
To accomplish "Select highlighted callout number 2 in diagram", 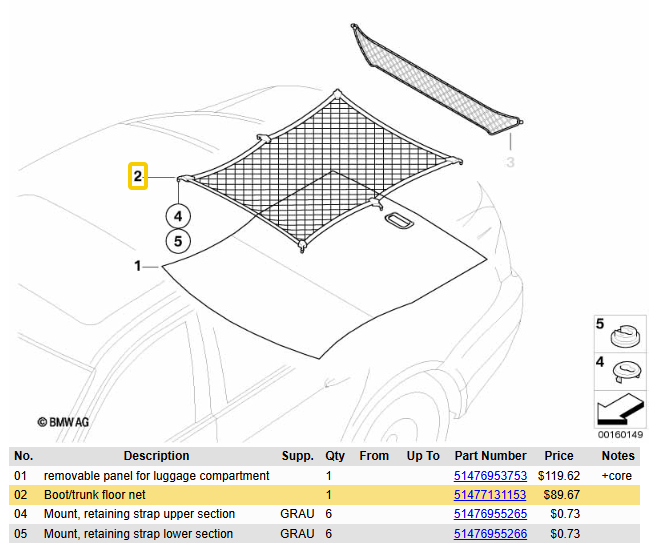I will pyautogui.click(x=138, y=176).
